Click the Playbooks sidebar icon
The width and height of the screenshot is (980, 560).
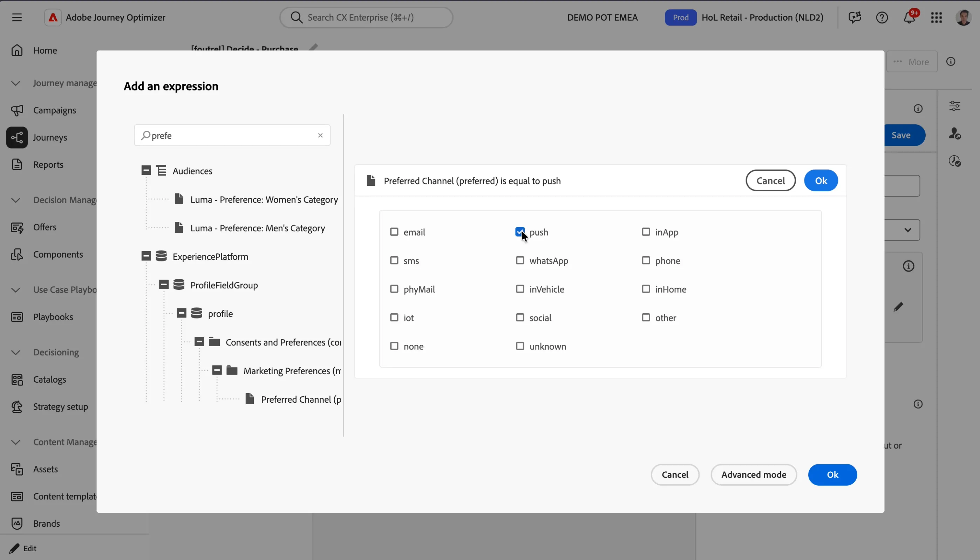[17, 317]
